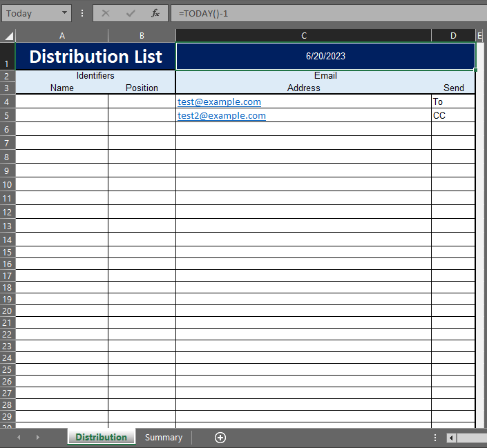Click the previous sheet navigation arrow
The height and width of the screenshot is (448, 487).
19,438
